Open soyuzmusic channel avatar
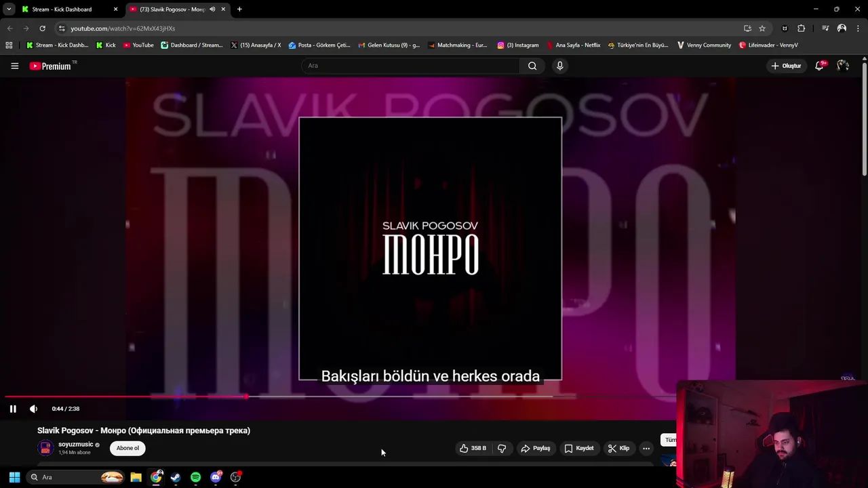The height and width of the screenshot is (488, 868). pos(45,448)
